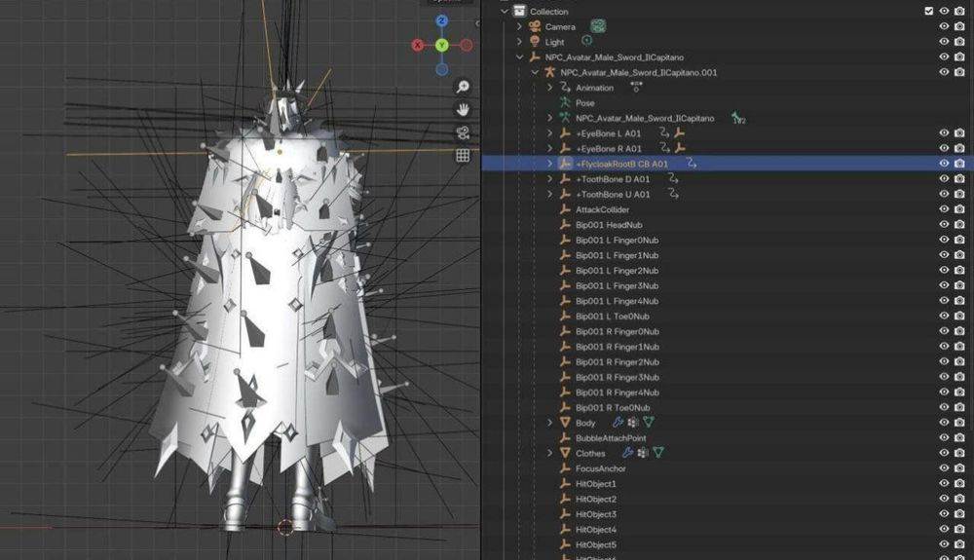Toggle camera view in the viewport
974x560 pixels.
click(463, 132)
